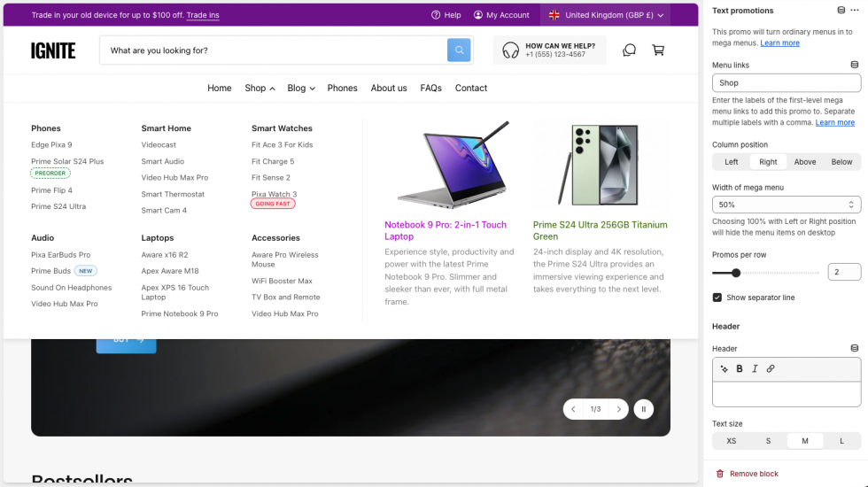
Task: Click the chat bubble icon
Action: pos(629,50)
